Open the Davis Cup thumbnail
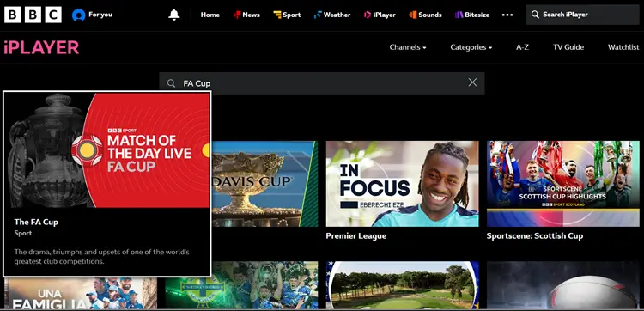This screenshot has height=311, width=644. tap(264, 184)
